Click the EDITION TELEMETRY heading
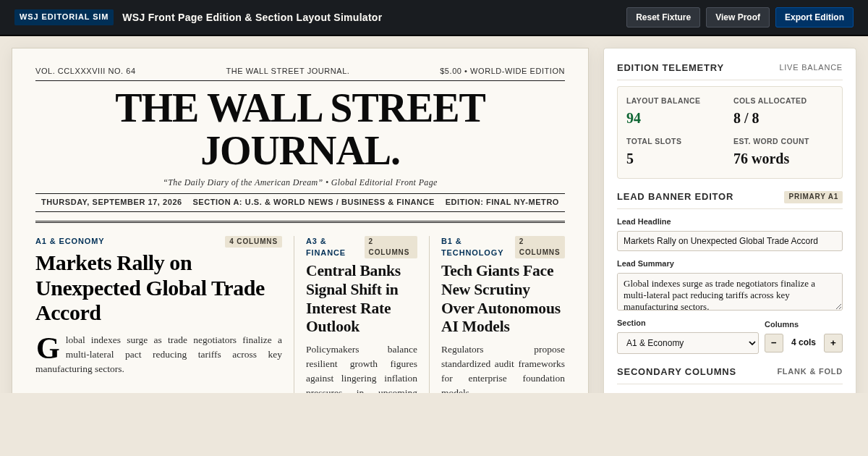 (671, 67)
